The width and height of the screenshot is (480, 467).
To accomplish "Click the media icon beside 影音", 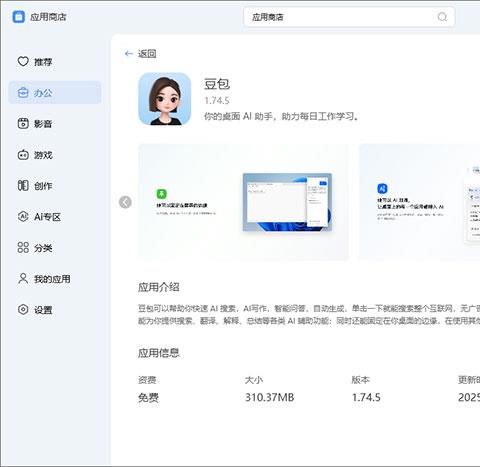I will pos(23,123).
